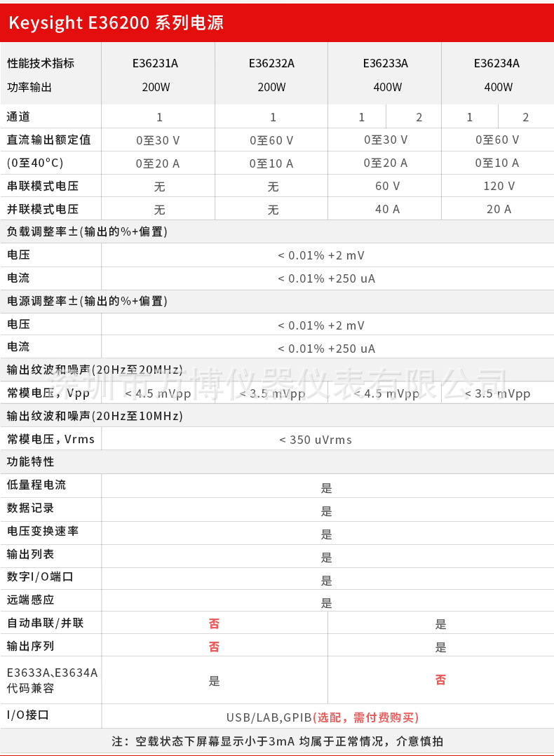
Task: Click the red '否' in 代码兼容 row
Action: 440,680
